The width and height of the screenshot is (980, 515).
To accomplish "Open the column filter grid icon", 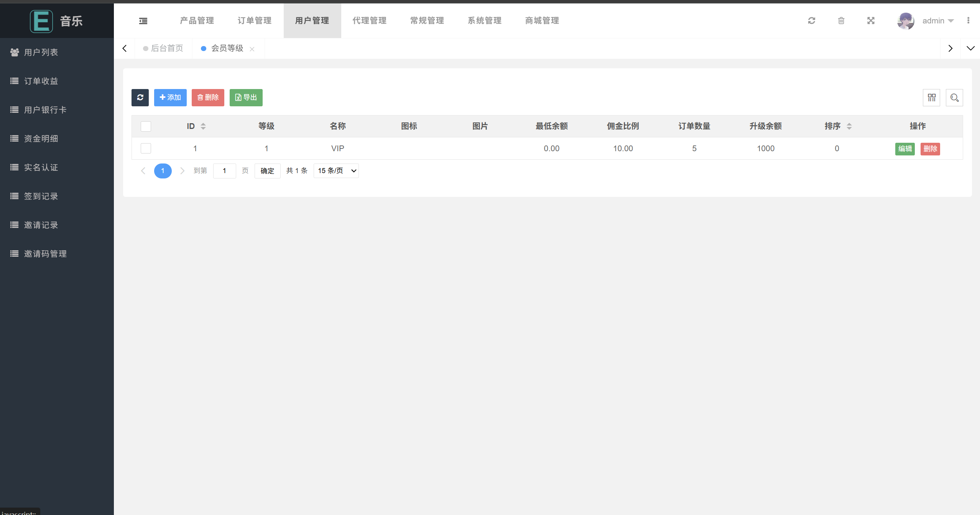I will coord(931,97).
